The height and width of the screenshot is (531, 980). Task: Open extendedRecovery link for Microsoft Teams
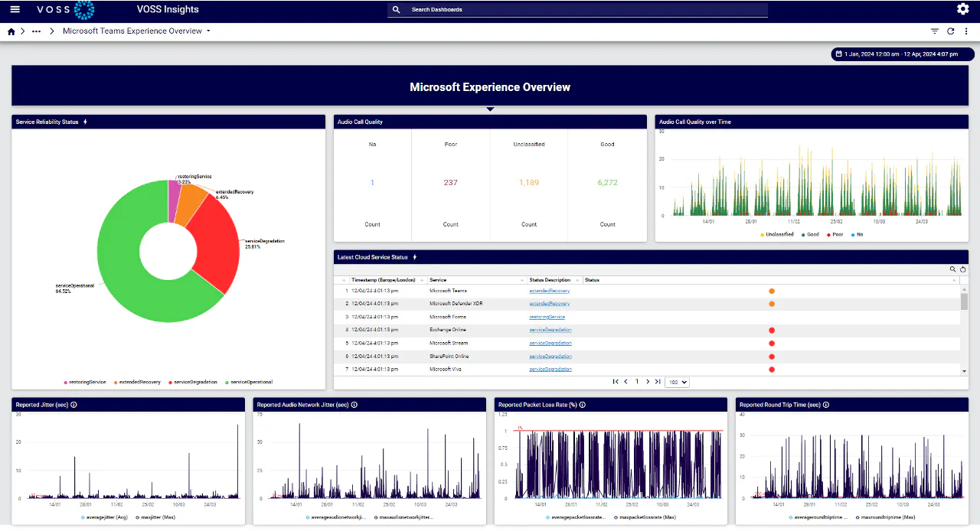point(550,291)
